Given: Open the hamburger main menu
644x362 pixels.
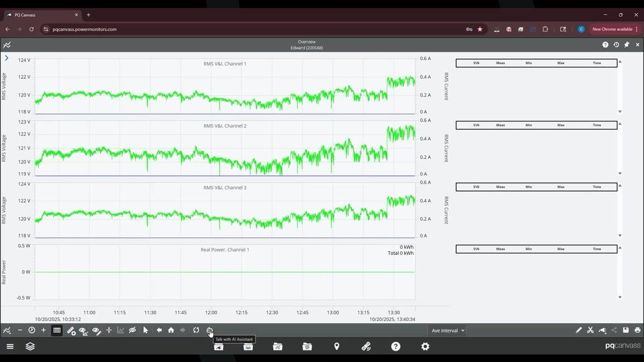Looking at the screenshot, I should tap(10, 346).
